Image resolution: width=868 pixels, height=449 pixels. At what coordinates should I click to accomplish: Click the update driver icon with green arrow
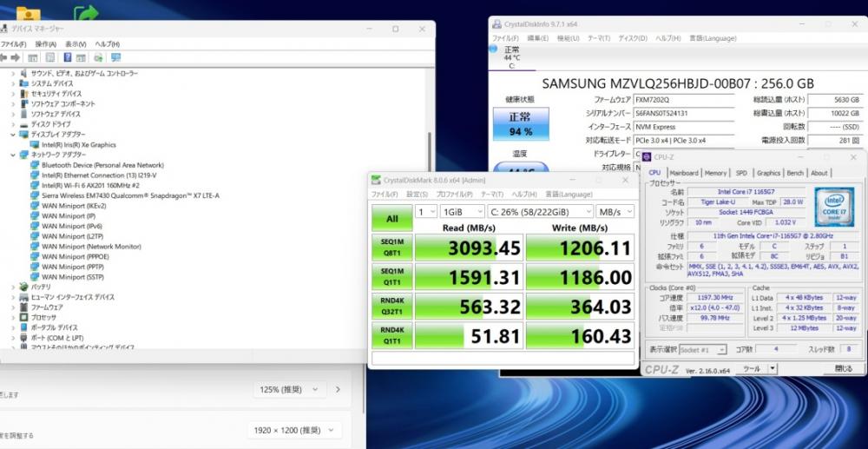pyautogui.click(x=99, y=57)
